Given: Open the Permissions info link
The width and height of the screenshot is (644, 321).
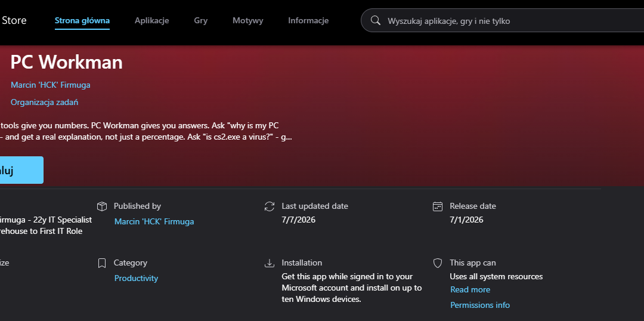Looking at the screenshot, I should pyautogui.click(x=480, y=305).
